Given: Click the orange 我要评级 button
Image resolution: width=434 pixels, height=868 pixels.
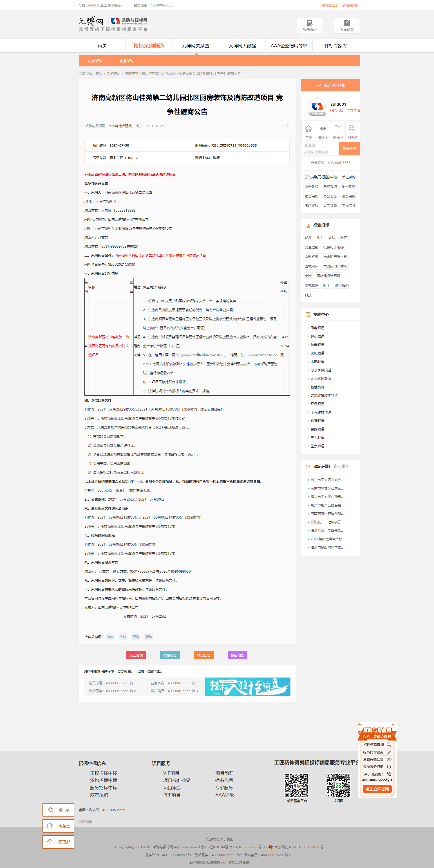Looking at the screenshot, I should (x=349, y=149).
